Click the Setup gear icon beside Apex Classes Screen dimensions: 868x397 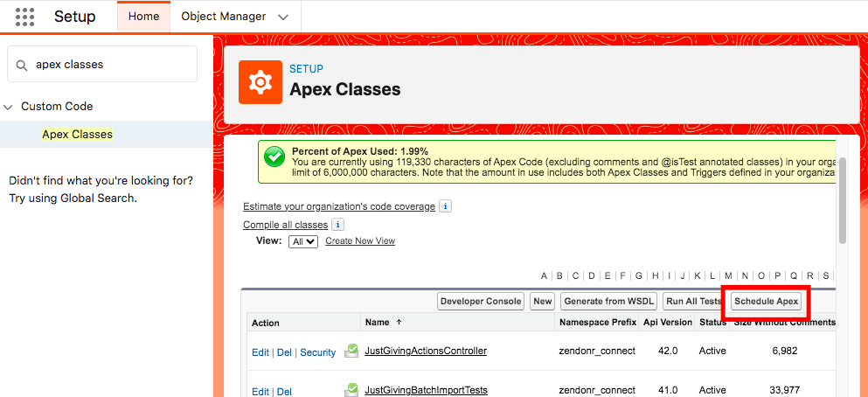[260, 82]
